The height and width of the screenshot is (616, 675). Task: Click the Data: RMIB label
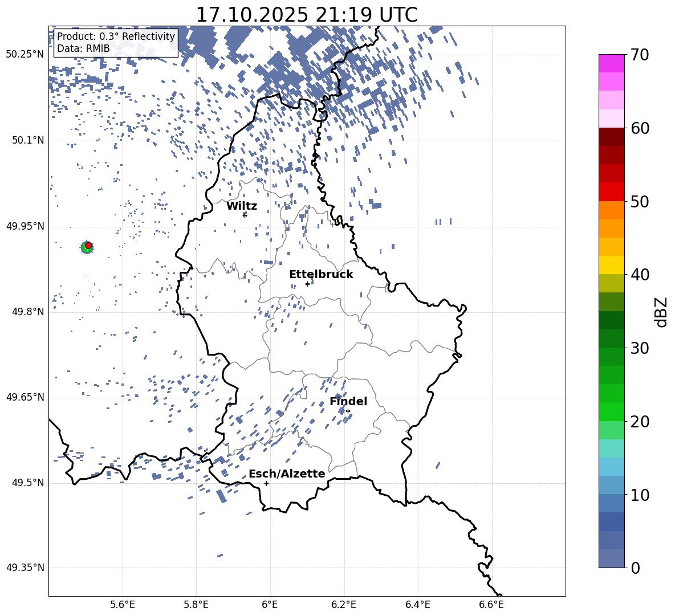pyautogui.click(x=83, y=48)
